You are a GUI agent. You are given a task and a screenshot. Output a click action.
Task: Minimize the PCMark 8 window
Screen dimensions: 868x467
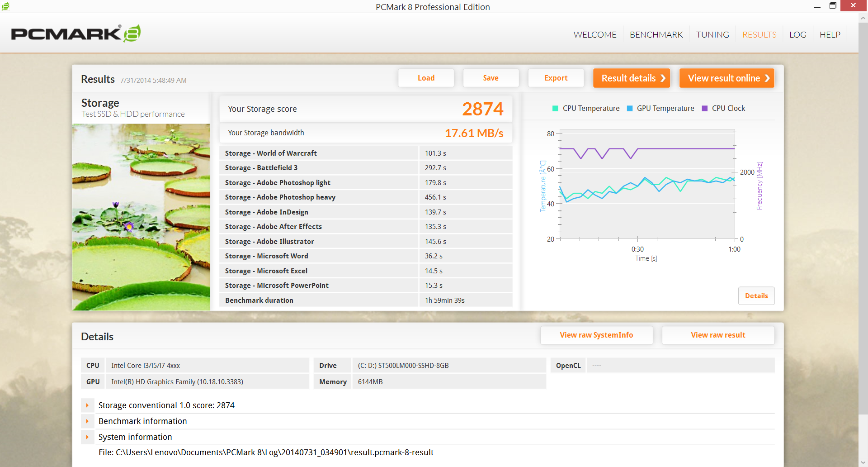click(x=817, y=6)
